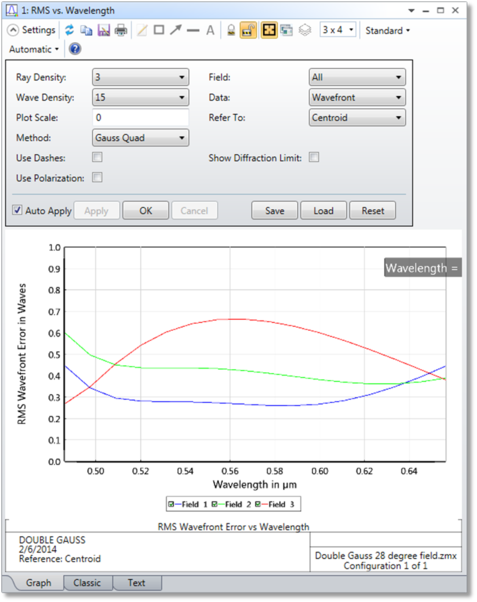Click the Wavelength = readout label
Screen dimensions: 477x602
point(422,268)
